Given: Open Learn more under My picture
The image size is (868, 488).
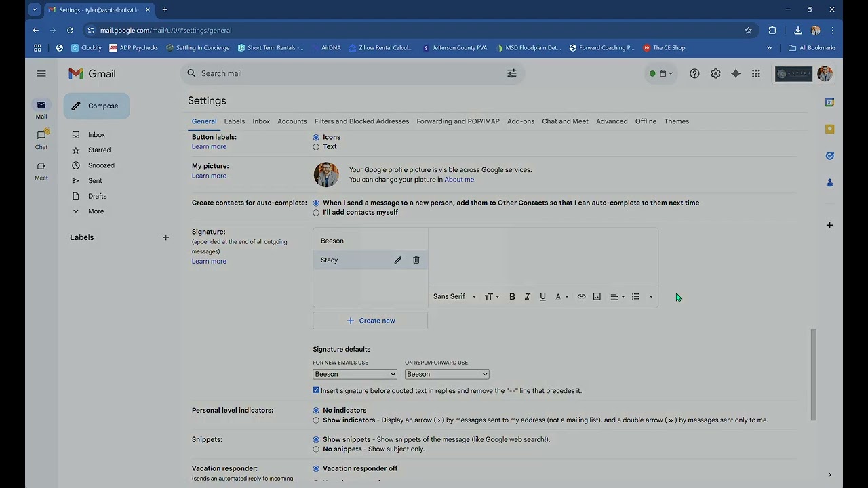Looking at the screenshot, I should click(209, 176).
